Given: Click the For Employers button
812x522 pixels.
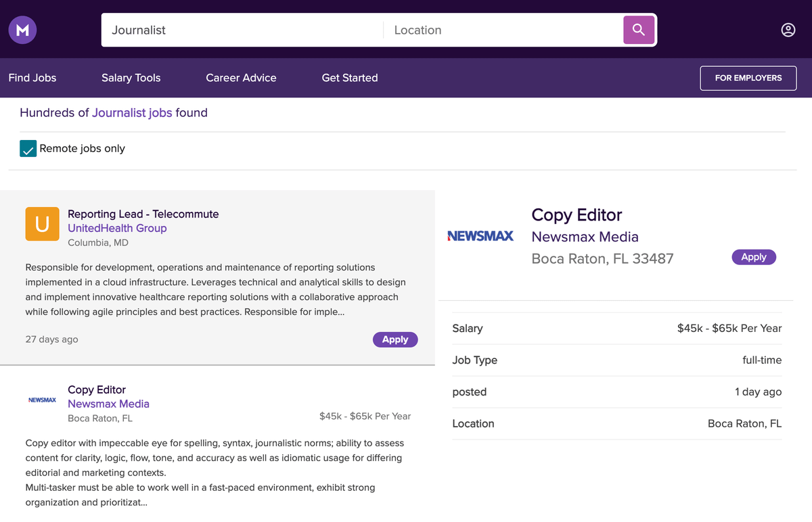Looking at the screenshot, I should [748, 78].
